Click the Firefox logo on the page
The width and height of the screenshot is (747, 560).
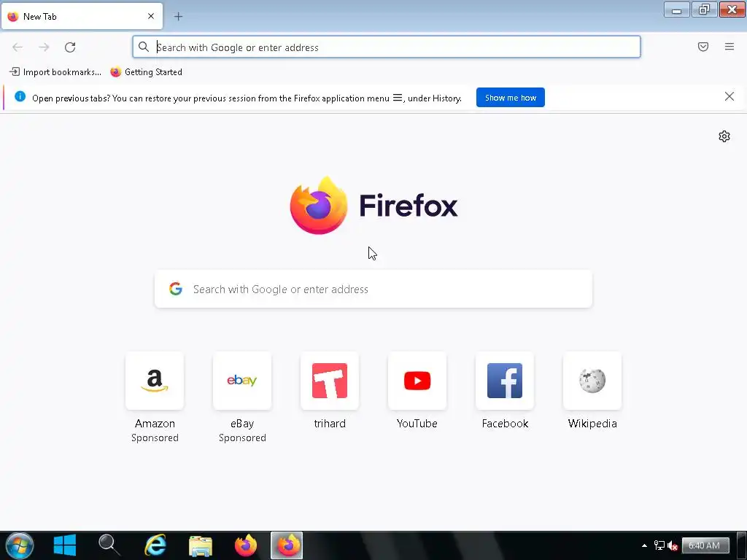(373, 205)
